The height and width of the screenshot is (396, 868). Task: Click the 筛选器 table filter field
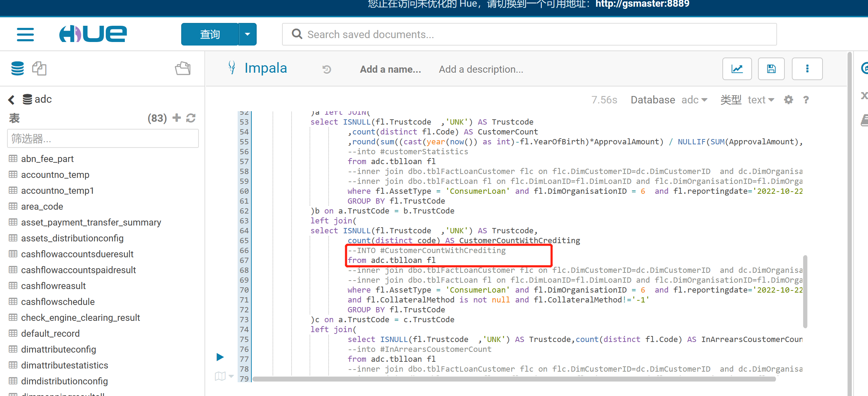click(x=103, y=139)
